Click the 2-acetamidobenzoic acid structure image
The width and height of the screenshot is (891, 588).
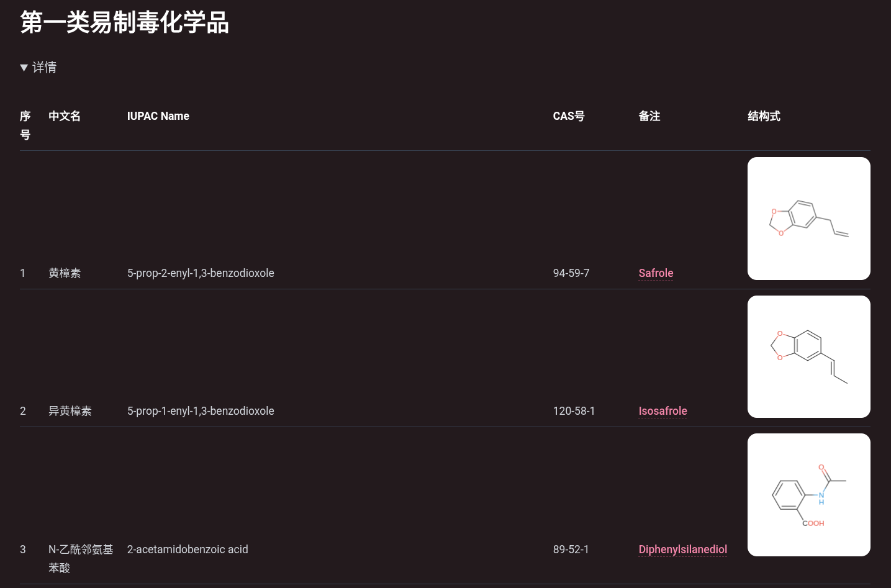808,494
